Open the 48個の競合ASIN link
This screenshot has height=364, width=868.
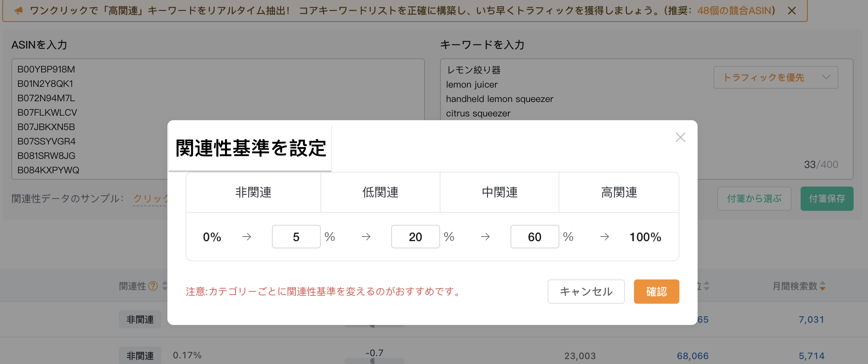click(734, 11)
